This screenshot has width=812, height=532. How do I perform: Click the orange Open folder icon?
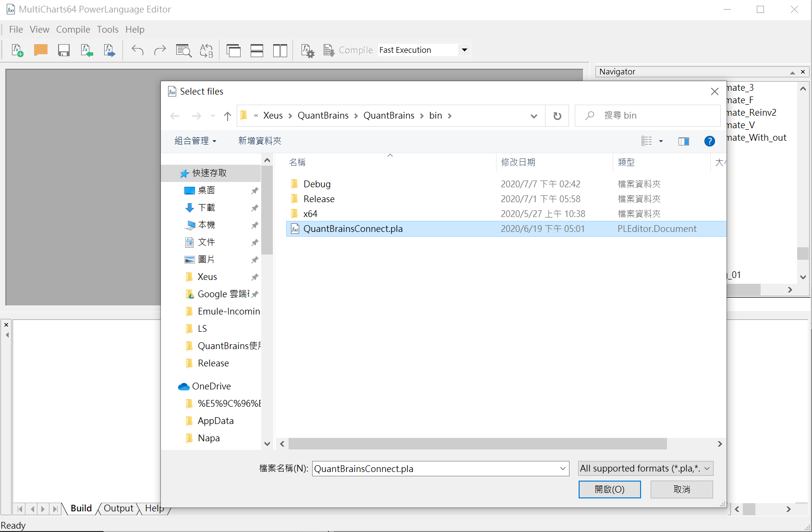coord(41,50)
